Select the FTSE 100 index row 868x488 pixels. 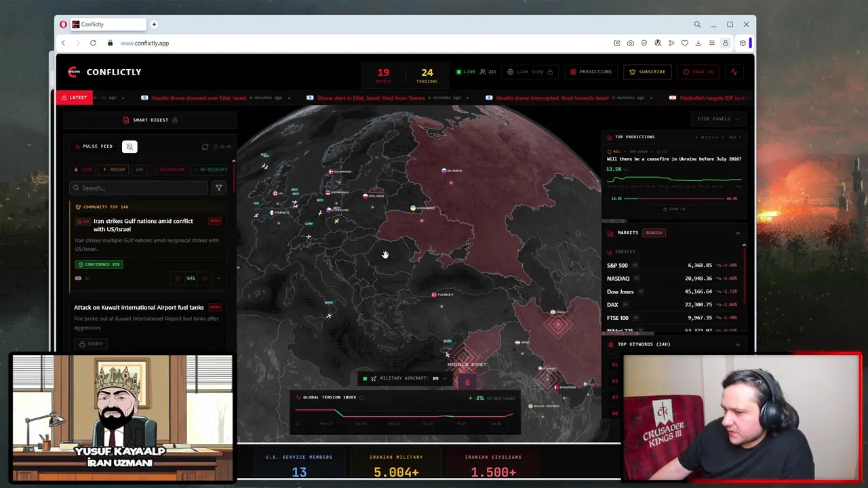[672, 318]
